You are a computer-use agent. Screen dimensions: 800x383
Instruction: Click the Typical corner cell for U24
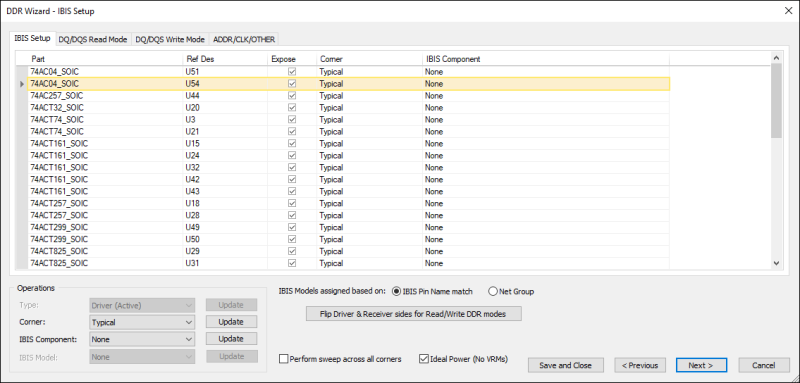[369, 156]
